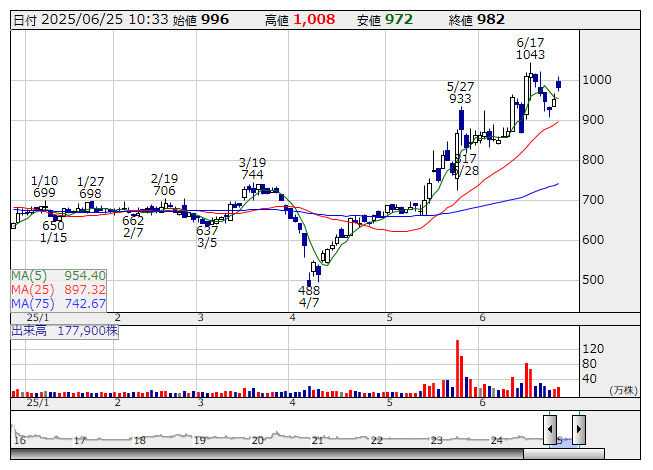Click the horizontal scrollbar thumb at the bottom
653x470 pixels.
(x=564, y=454)
